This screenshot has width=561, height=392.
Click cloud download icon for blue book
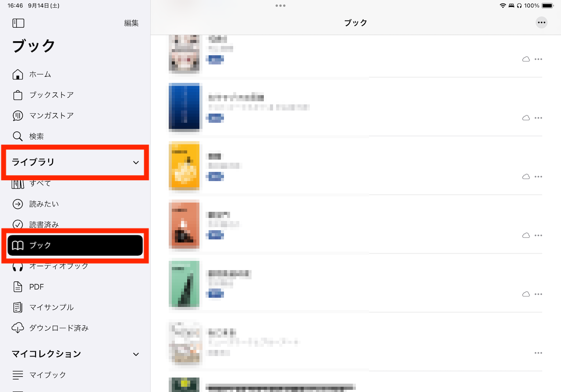click(x=526, y=118)
